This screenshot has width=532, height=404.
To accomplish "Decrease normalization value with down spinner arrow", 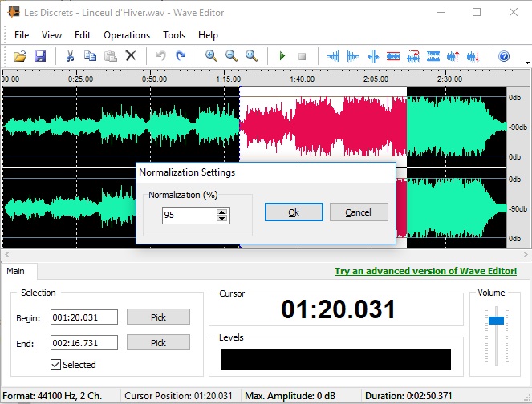I will tap(222, 219).
